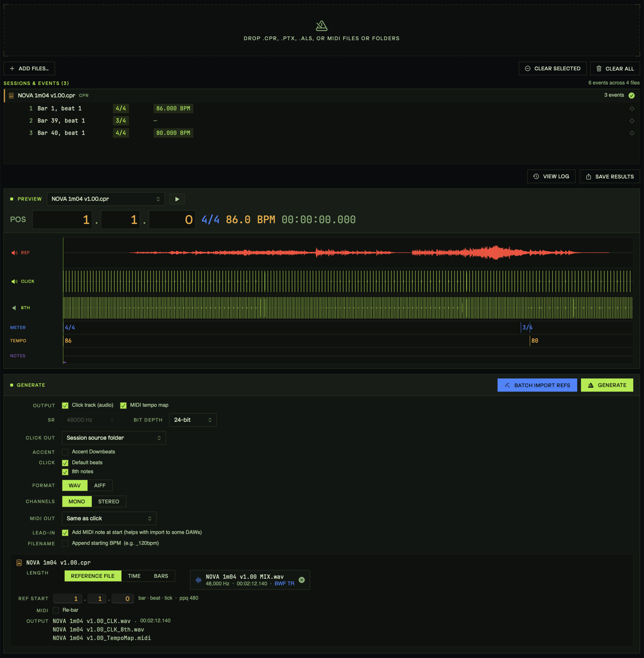Click the Ref Start beat field

(x=97, y=599)
